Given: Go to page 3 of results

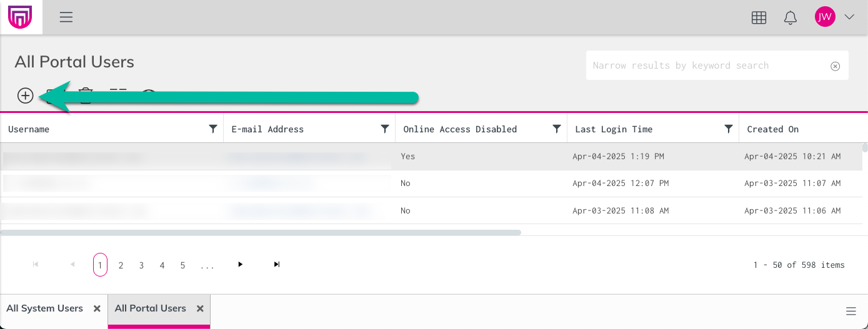Looking at the screenshot, I should 141,265.
